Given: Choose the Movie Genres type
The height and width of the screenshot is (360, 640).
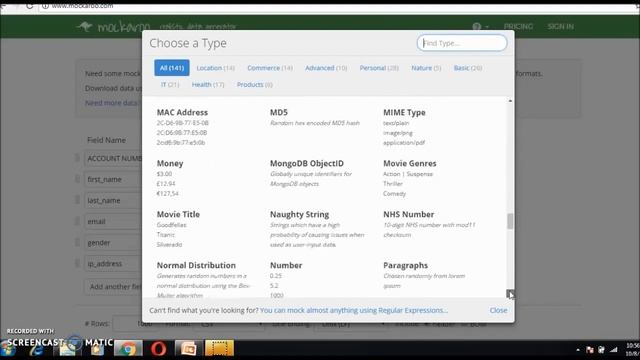Looking at the screenshot, I should [409, 163].
